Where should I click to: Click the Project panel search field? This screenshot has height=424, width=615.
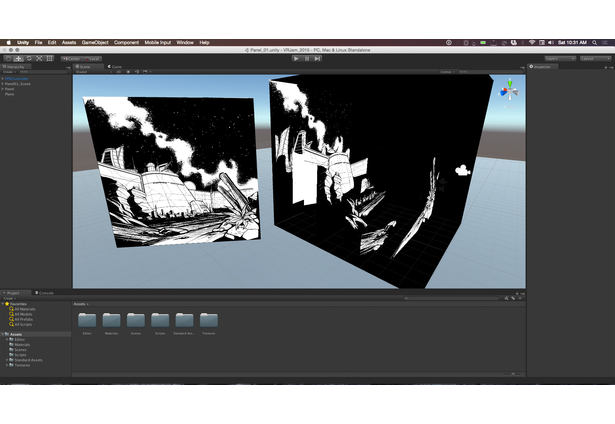point(451,298)
